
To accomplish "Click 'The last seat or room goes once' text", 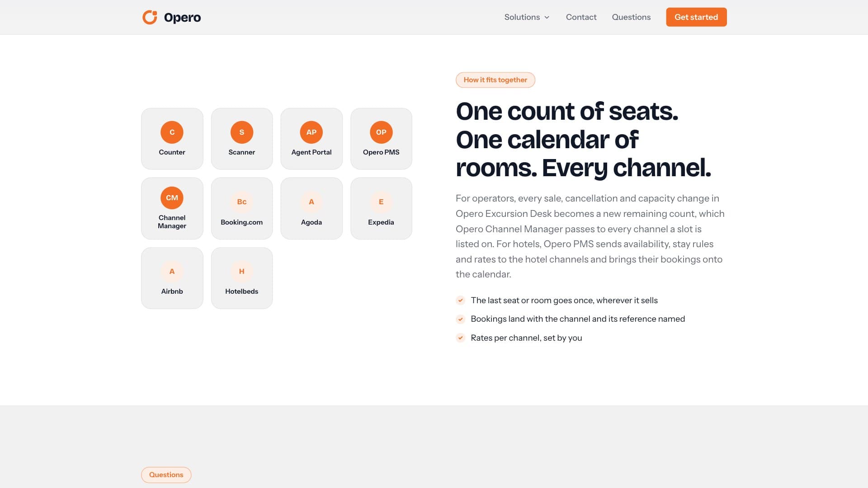I will tap(564, 300).
